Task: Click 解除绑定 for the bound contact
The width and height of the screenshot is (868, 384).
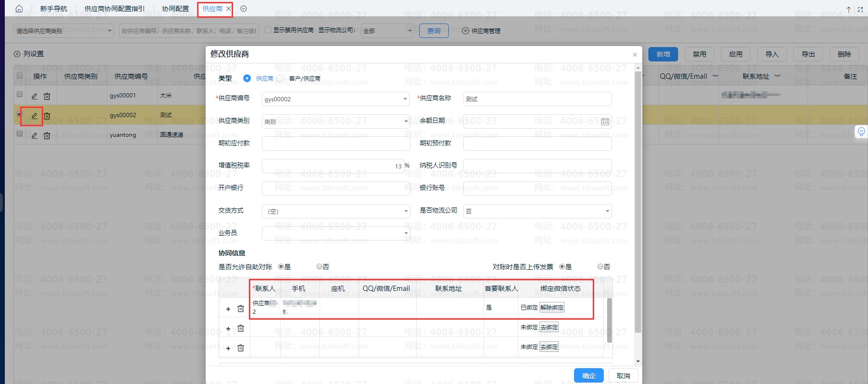Action: pos(552,308)
